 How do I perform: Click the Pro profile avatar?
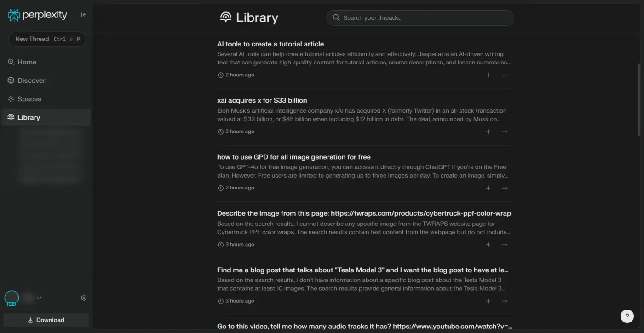tap(11, 298)
